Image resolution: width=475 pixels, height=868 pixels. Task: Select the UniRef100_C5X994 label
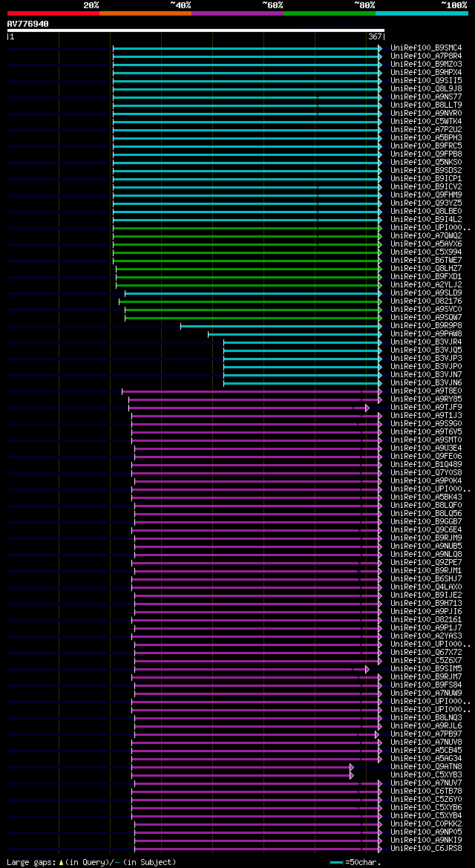pos(426,252)
